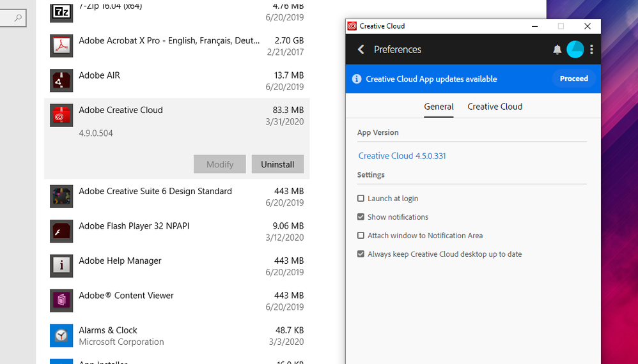638x364 pixels.
Task: Click Proceed to update the app
Action: (573, 79)
